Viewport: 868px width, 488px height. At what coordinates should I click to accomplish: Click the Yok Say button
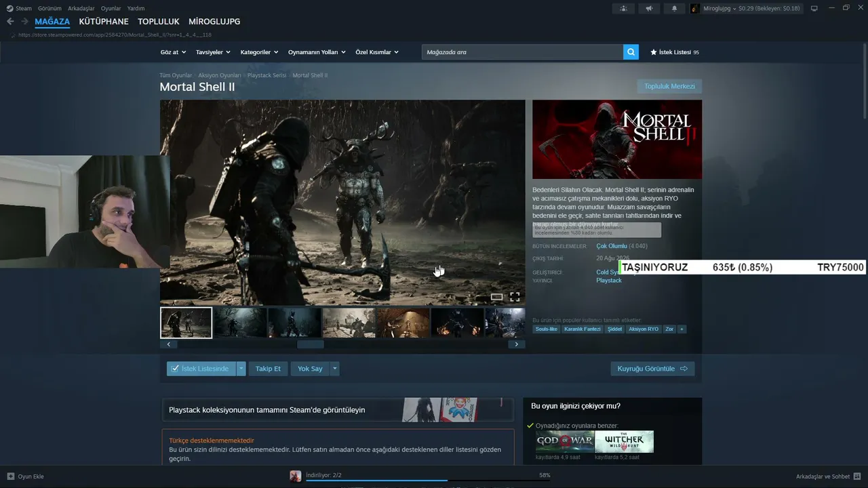tap(310, 369)
